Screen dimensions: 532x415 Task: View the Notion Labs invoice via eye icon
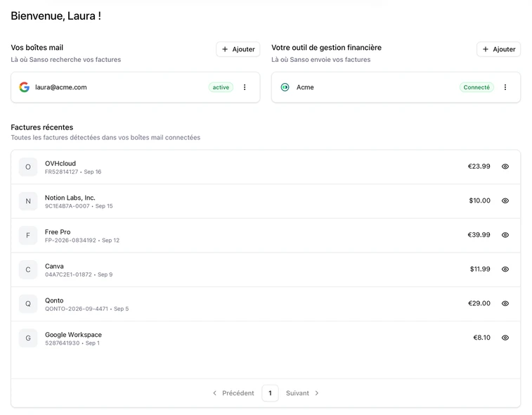(x=505, y=200)
